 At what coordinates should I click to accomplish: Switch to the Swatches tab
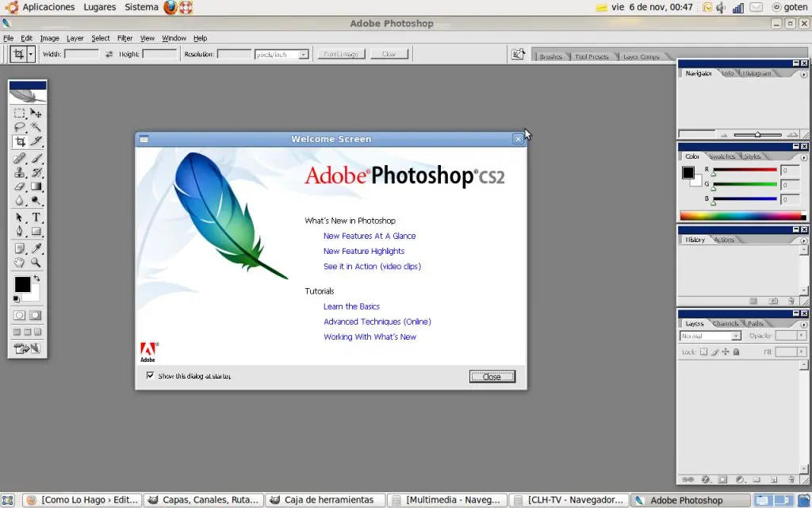pyautogui.click(x=722, y=156)
